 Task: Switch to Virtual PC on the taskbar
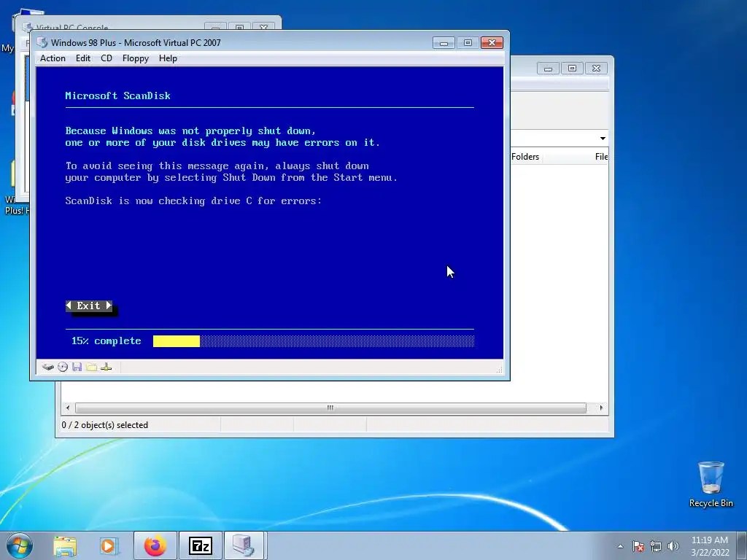245,545
